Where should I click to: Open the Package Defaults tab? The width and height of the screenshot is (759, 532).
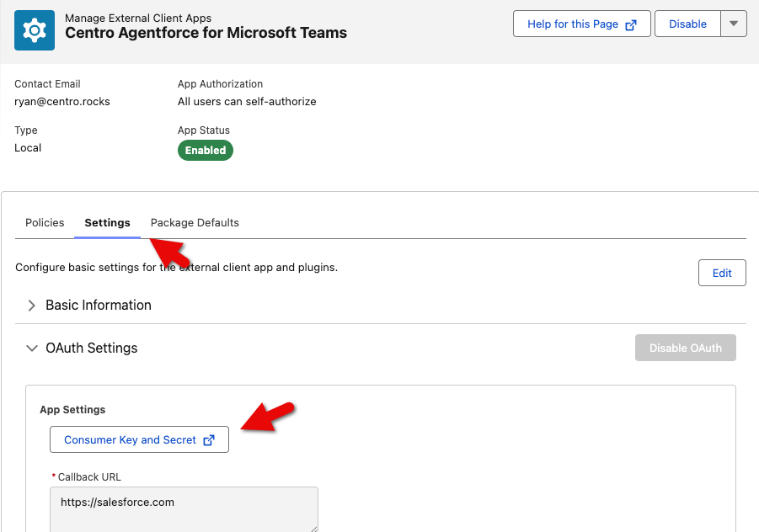(x=195, y=223)
